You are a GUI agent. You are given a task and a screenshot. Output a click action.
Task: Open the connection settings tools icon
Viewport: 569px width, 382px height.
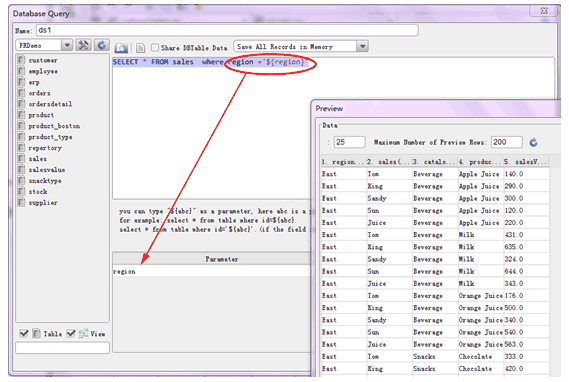(x=83, y=45)
